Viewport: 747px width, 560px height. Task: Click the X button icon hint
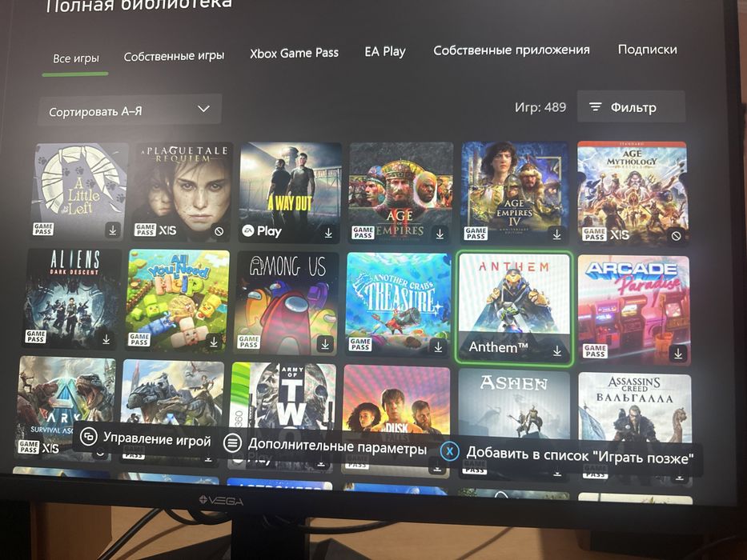(449, 450)
